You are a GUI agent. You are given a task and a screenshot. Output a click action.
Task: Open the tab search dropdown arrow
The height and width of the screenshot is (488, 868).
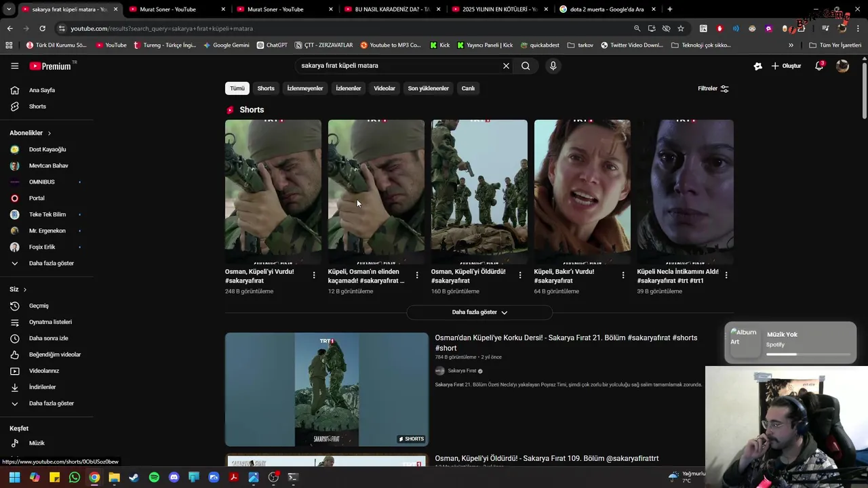[x=8, y=9]
